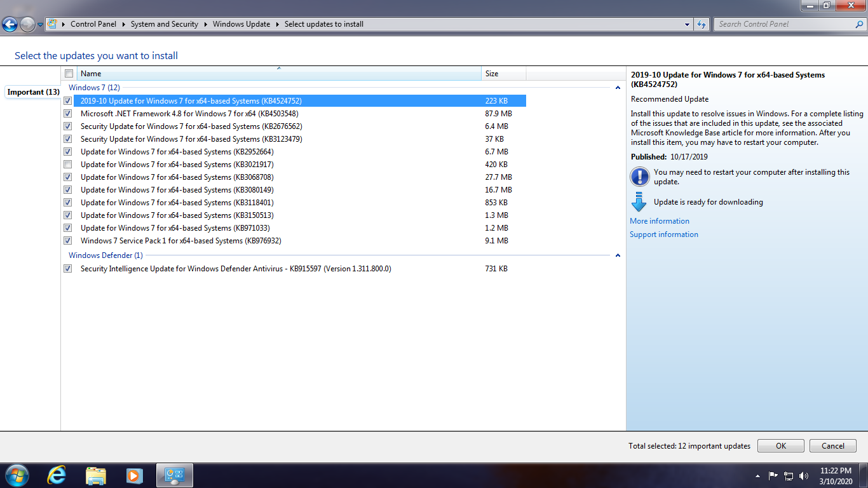Open Action Center flag icon
This screenshot has width=868, height=488.
tap(773, 475)
